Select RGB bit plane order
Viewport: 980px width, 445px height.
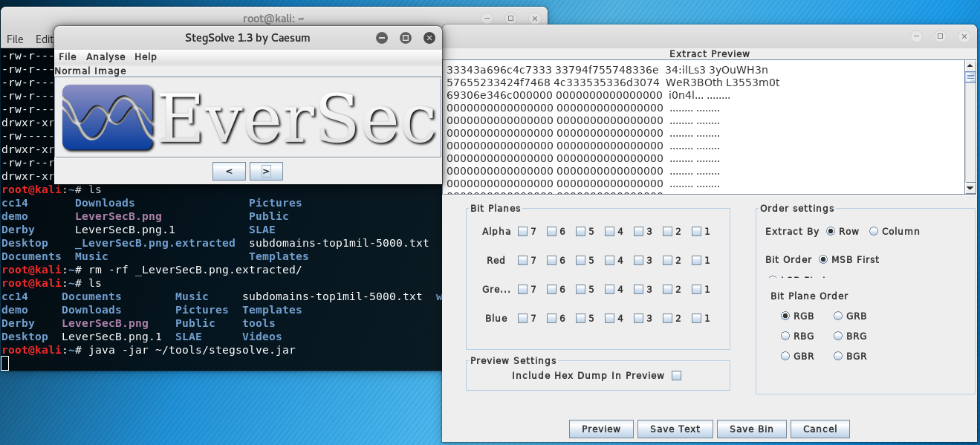tap(785, 316)
